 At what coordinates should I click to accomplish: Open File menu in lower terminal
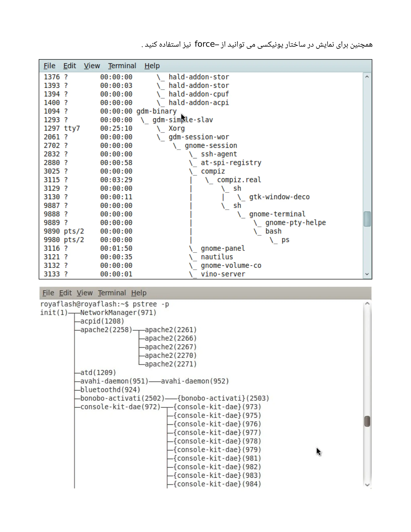pyautogui.click(x=48, y=293)
